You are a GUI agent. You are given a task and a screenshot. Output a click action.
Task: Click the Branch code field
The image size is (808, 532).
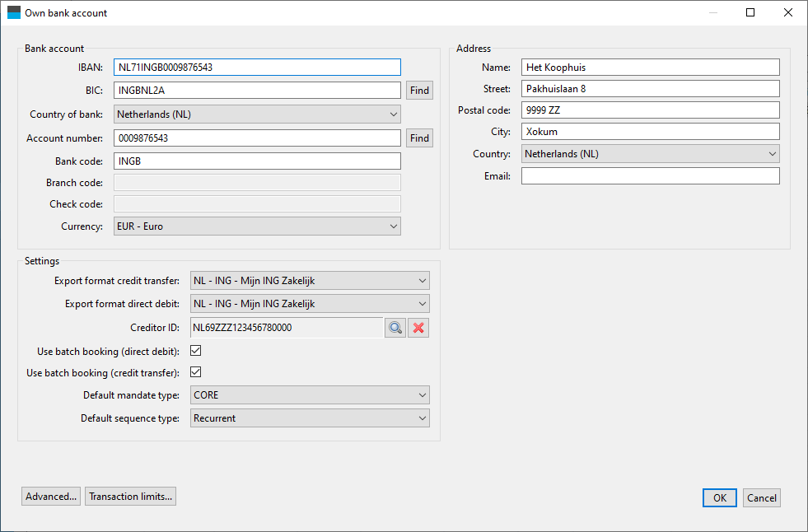(257, 183)
